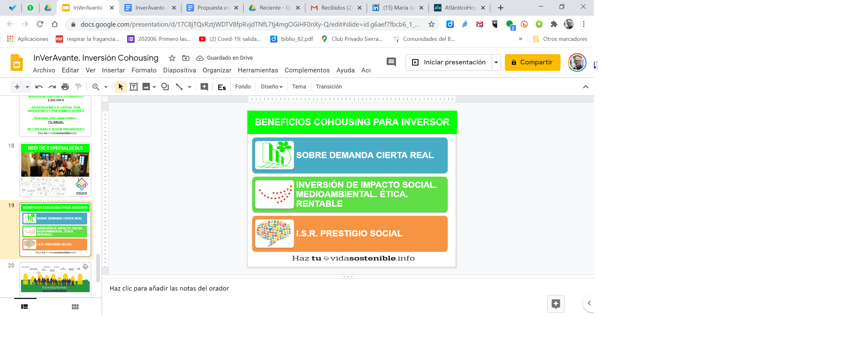
Task: Open biblio_82.pdf bookmark
Action: (292, 39)
